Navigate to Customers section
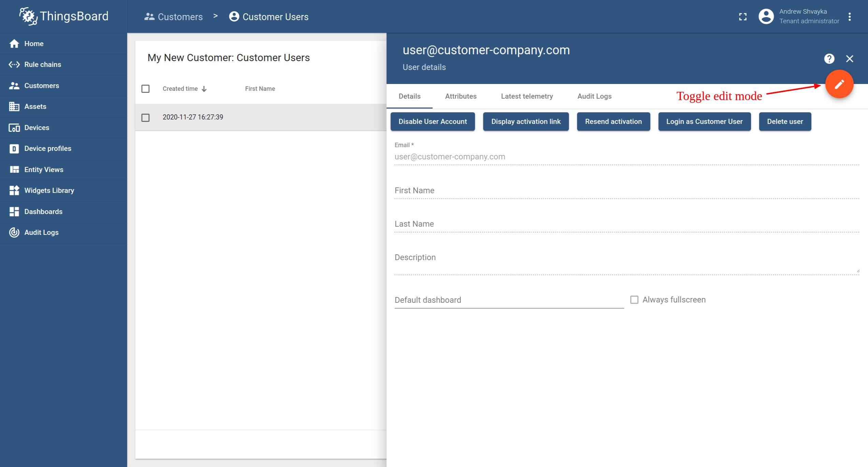Viewport: 868px width, 467px height. point(41,85)
